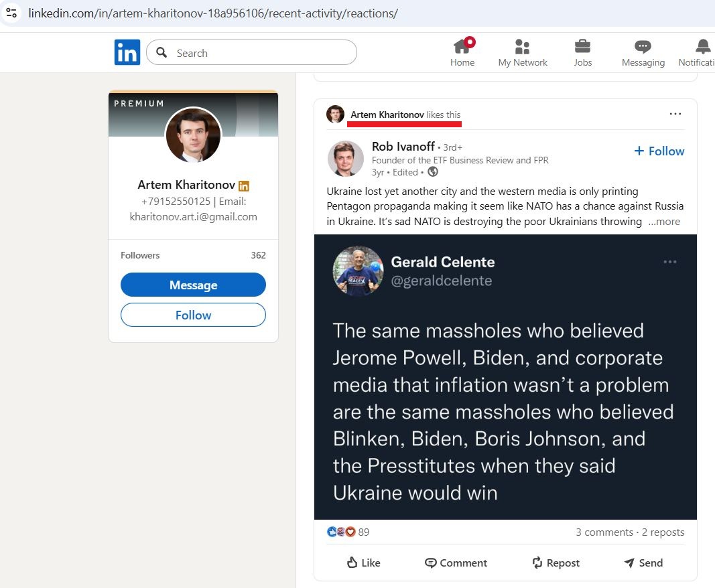
Task: Open three-dot menu in Gerald Celente tweet
Action: tap(669, 262)
